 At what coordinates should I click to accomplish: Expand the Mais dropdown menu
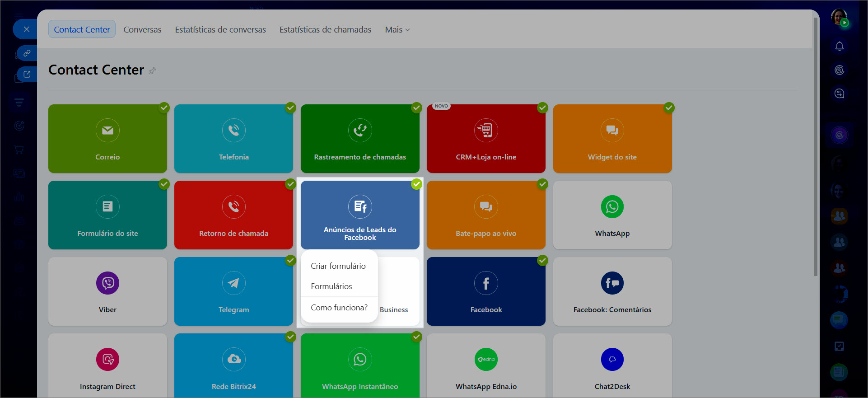click(397, 30)
